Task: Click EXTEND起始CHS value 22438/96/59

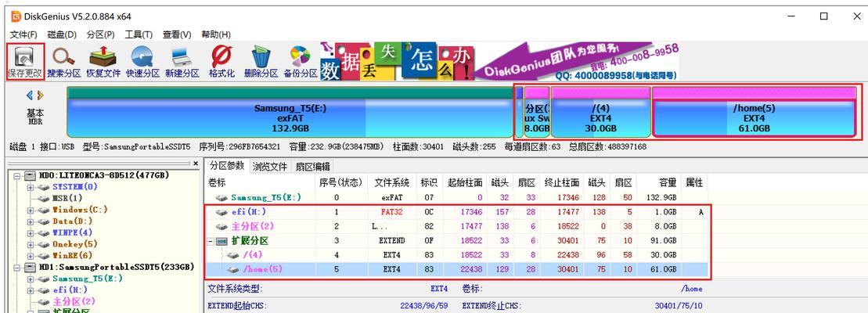Action: pos(423,306)
